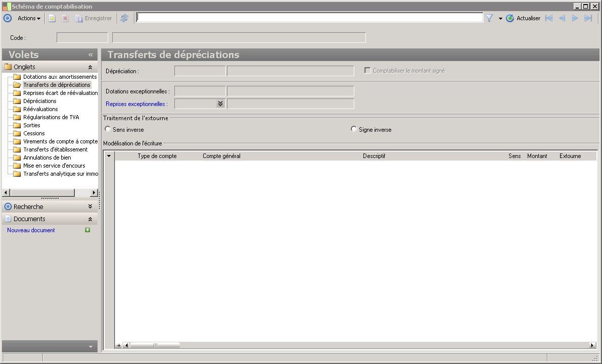Screen dimensions: 602x364
Task: Select Transferts d'établissement item
Action: [55, 149]
